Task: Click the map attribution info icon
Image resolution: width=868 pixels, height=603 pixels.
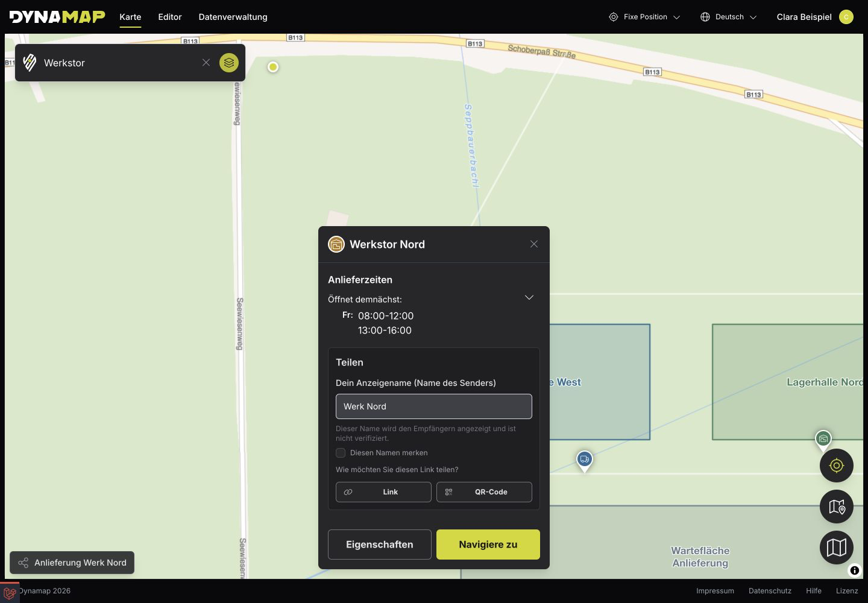Action: pos(855,570)
